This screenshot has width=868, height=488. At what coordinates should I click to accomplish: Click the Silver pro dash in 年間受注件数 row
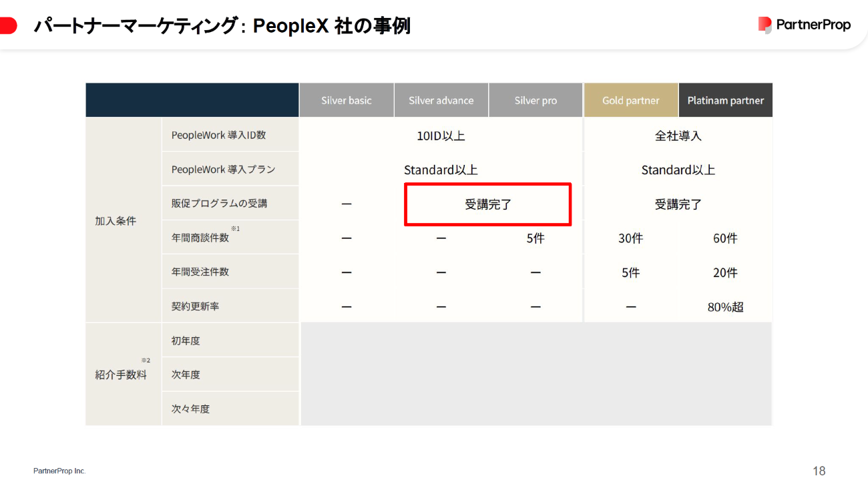pyautogui.click(x=535, y=272)
